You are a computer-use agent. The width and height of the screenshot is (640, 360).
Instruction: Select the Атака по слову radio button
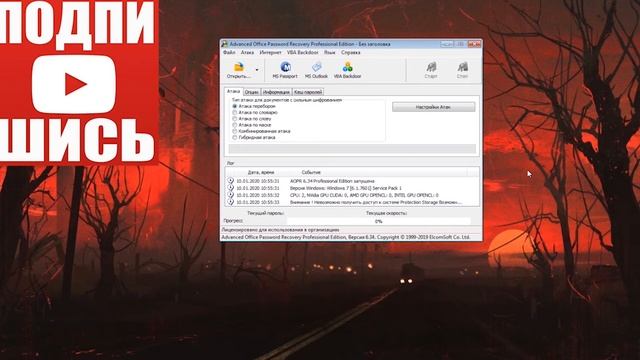click(235, 119)
